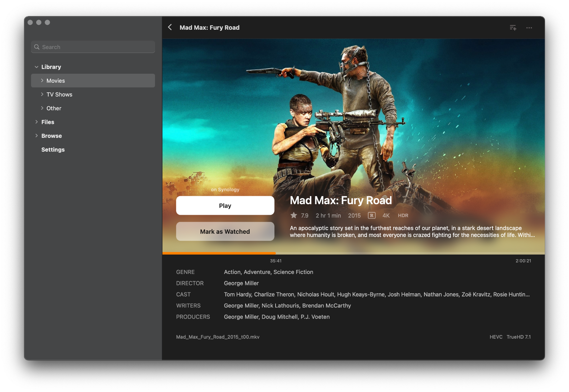Click the R rating badge
Screen dimensions: 569x392
(372, 216)
